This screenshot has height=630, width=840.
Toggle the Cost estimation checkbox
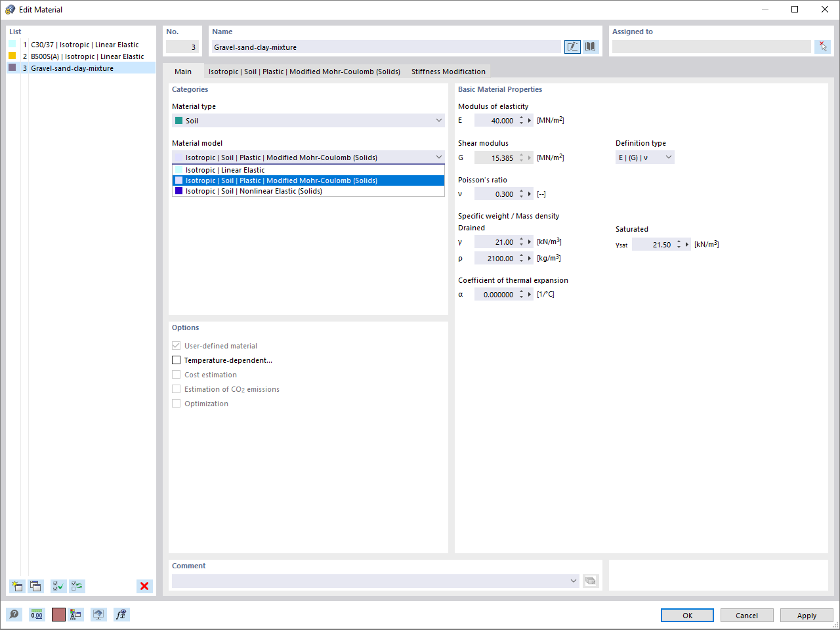[176, 375]
